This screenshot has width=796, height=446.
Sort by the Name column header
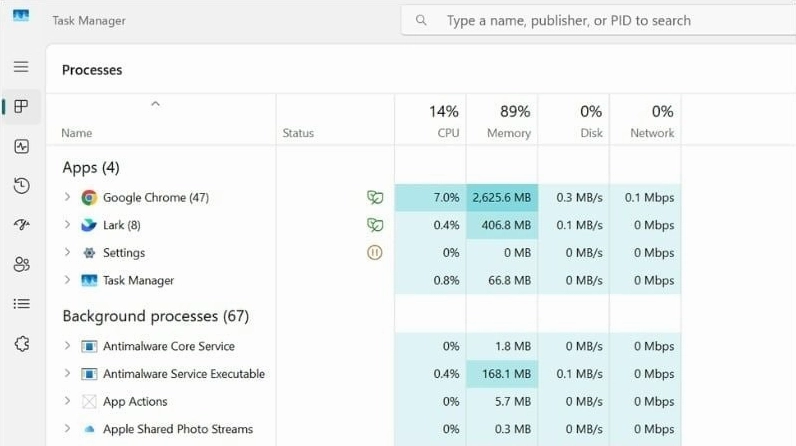tap(77, 133)
